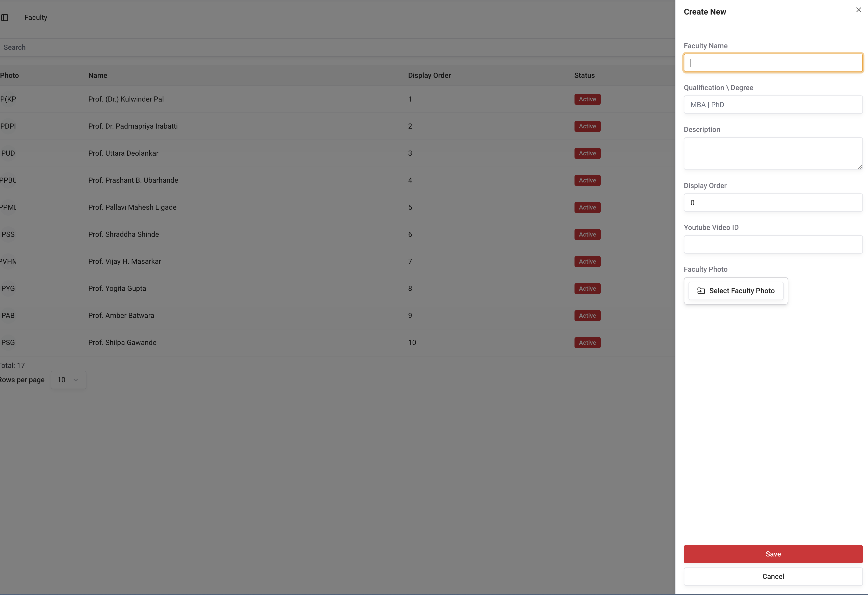Click the PSS avatar for Shraddha Shinde
The width and height of the screenshot is (868, 595).
coord(8,234)
